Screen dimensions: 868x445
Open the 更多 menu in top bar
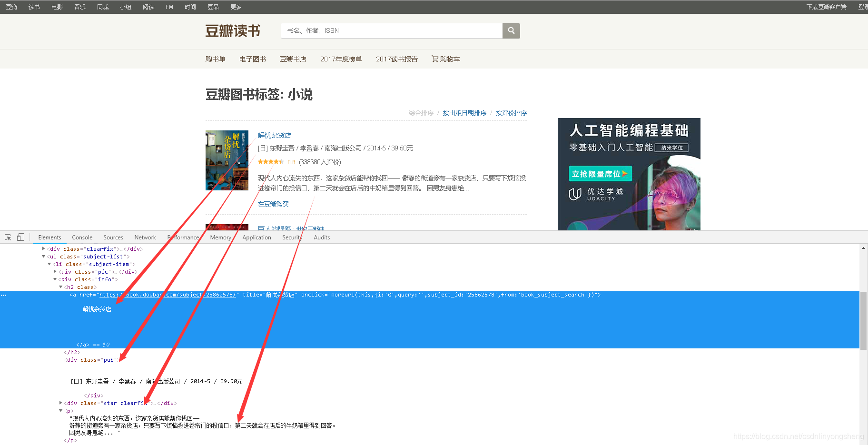236,7
